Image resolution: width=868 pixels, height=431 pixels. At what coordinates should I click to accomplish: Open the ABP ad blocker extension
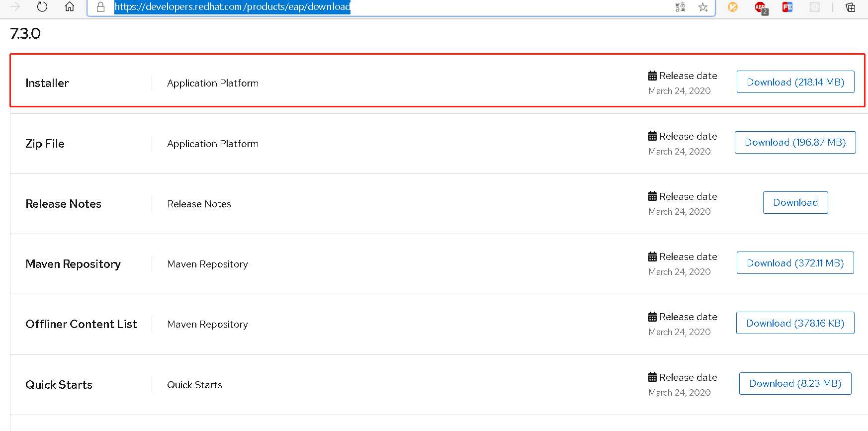point(761,7)
